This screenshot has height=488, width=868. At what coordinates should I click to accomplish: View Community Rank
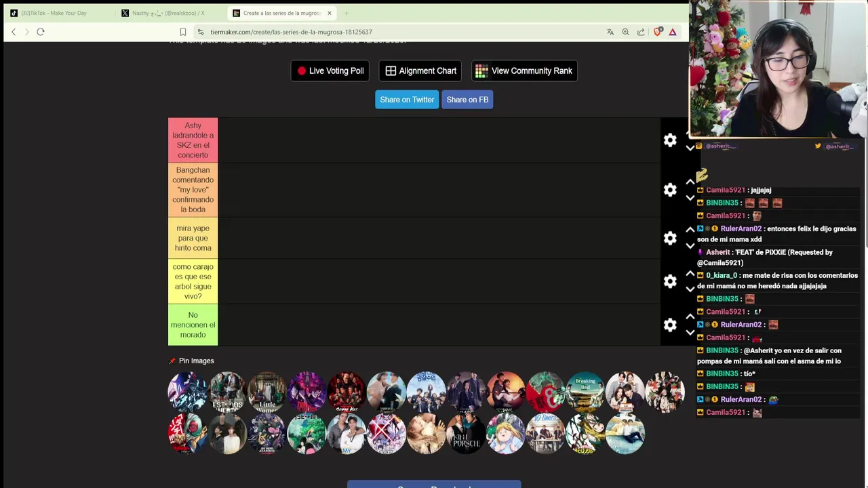coord(524,70)
